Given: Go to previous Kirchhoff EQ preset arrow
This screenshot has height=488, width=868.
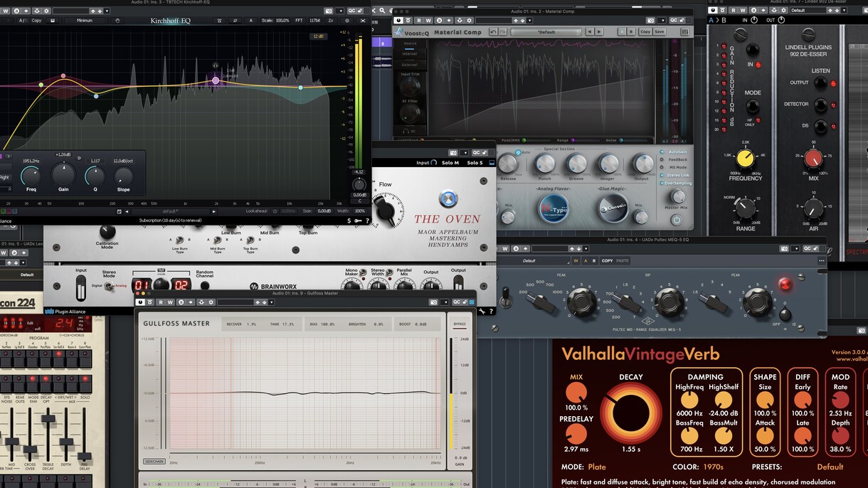Looking at the screenshot, I should [x=127, y=211].
